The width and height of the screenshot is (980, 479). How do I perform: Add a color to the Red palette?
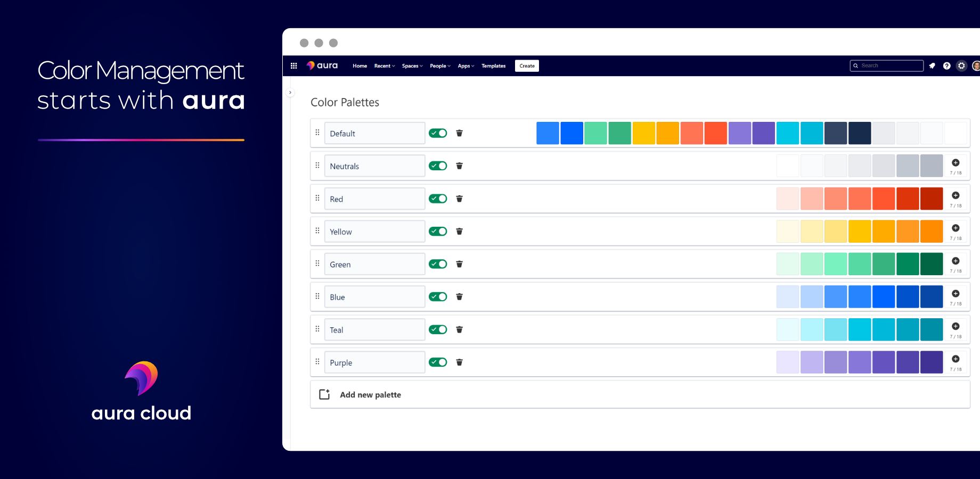(x=956, y=195)
